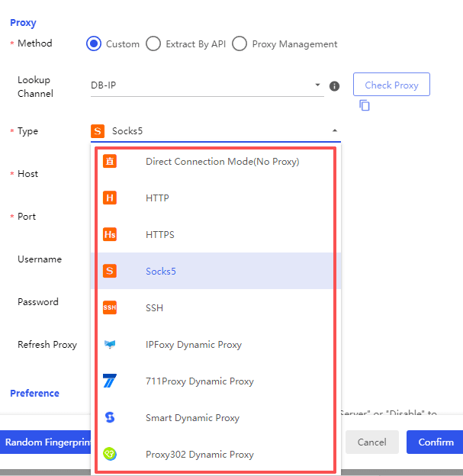Click the Refresh Proxy label
The height and width of the screenshot is (476, 463).
pyautogui.click(x=47, y=345)
